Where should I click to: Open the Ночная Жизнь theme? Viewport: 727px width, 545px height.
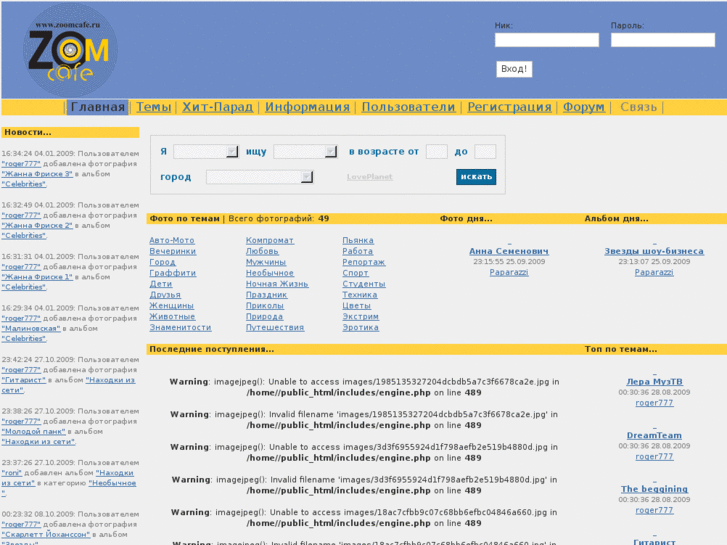pos(277,284)
